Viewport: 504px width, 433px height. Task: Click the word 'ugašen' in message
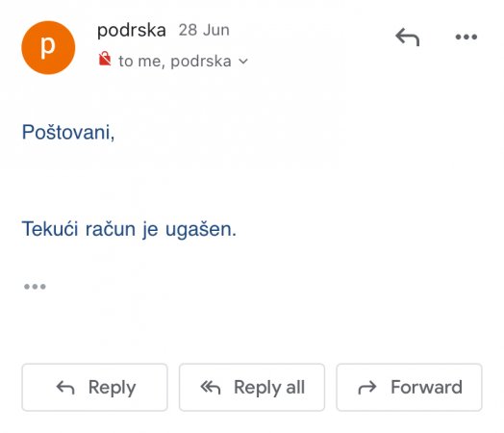[x=201, y=229]
